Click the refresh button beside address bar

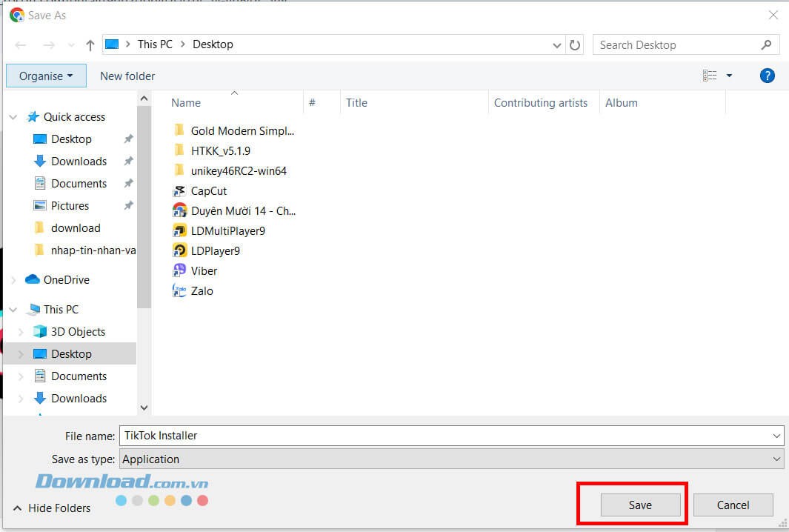(x=575, y=45)
